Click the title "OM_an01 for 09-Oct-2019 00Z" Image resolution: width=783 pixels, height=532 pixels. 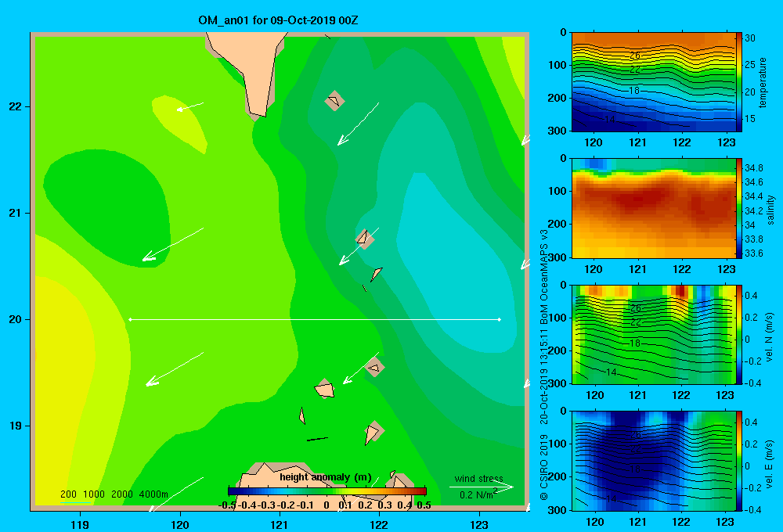point(278,20)
